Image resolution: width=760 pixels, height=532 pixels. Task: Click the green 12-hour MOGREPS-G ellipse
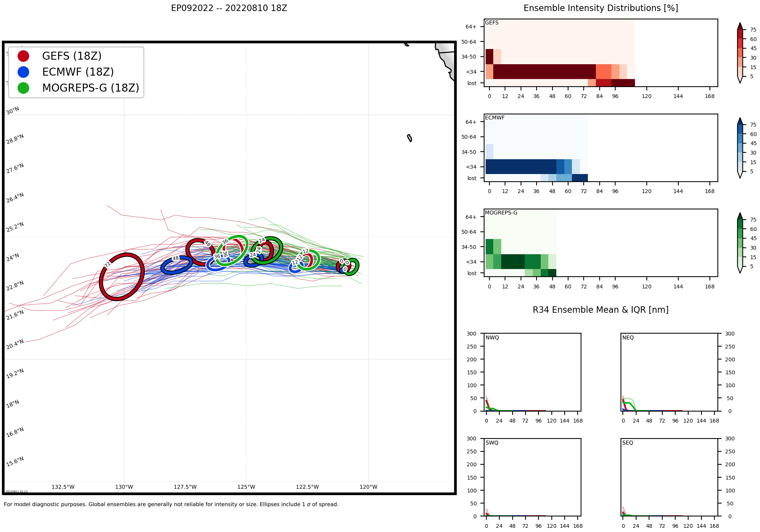tap(318, 260)
